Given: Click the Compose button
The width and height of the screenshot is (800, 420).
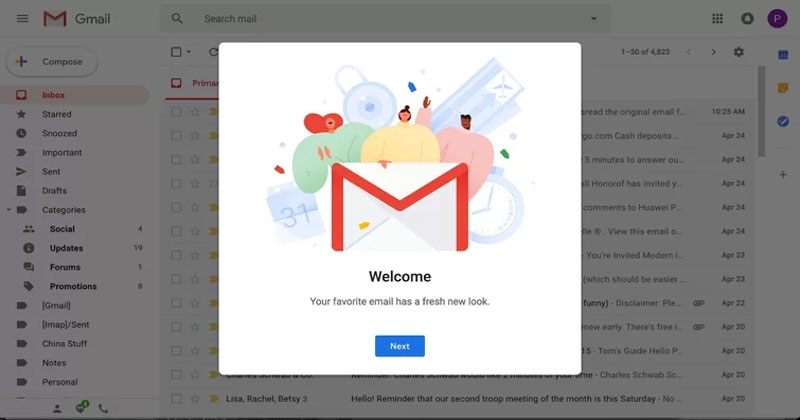Looking at the screenshot, I should 52,61.
